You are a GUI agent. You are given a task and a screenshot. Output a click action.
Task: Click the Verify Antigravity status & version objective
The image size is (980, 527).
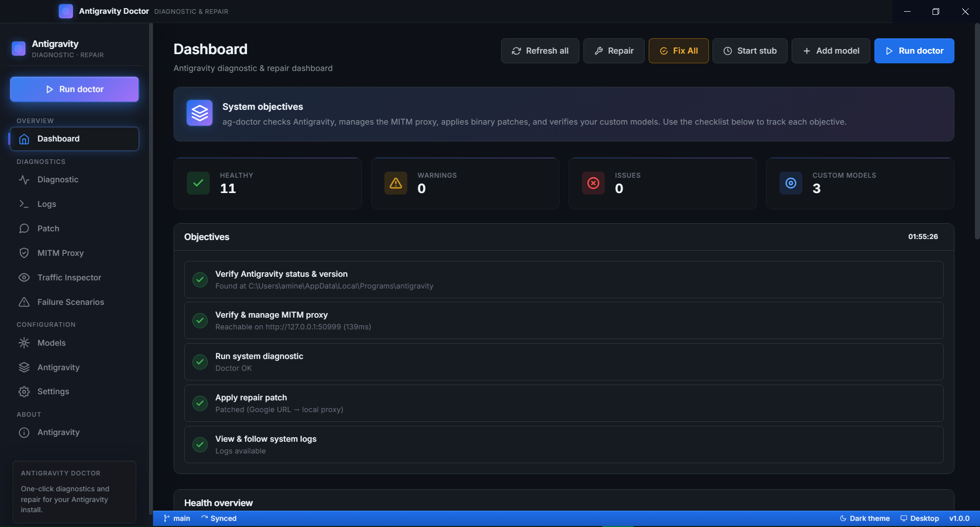click(563, 280)
